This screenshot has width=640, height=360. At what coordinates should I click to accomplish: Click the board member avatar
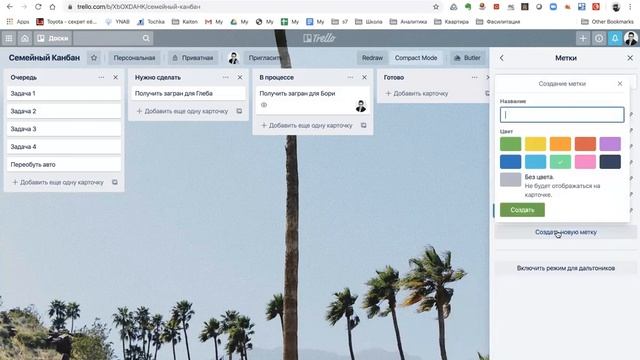(233, 58)
